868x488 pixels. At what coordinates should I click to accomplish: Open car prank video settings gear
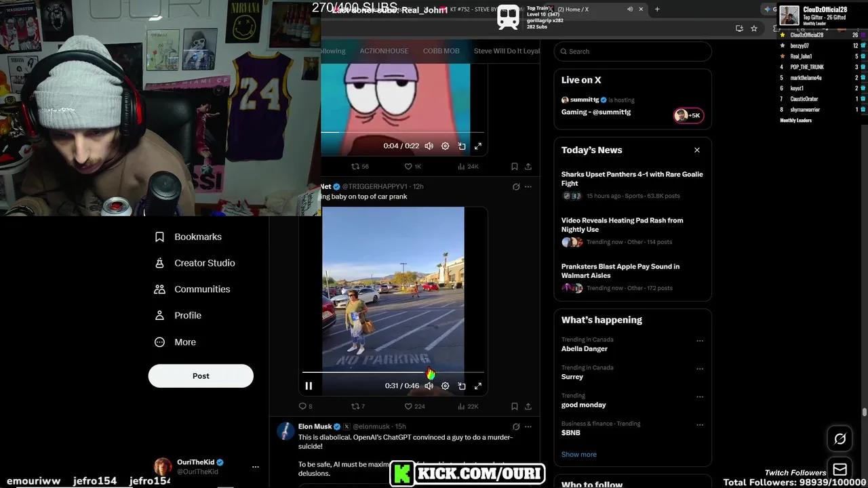[x=445, y=386]
